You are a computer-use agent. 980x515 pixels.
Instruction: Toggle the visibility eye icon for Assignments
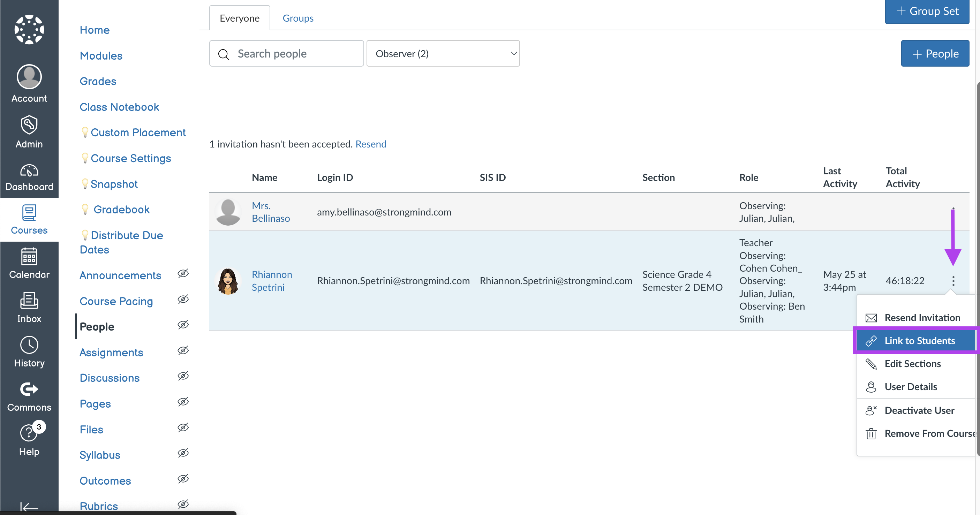(183, 350)
